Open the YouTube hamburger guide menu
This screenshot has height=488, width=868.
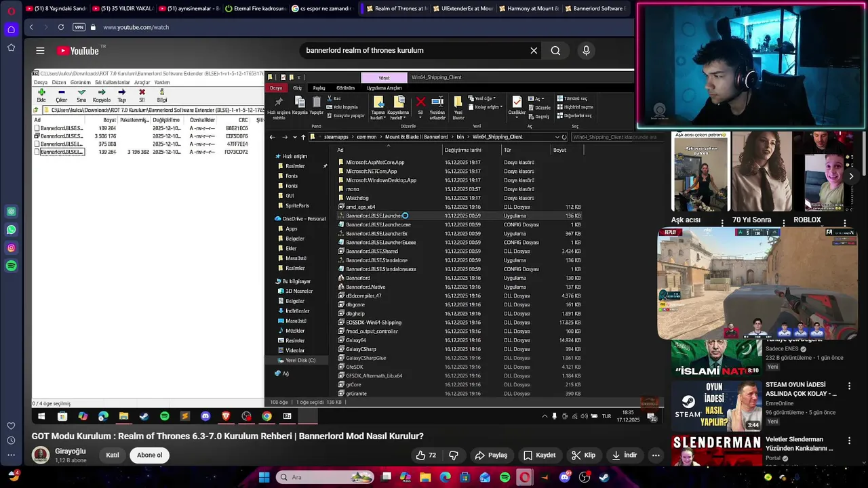pyautogui.click(x=40, y=51)
